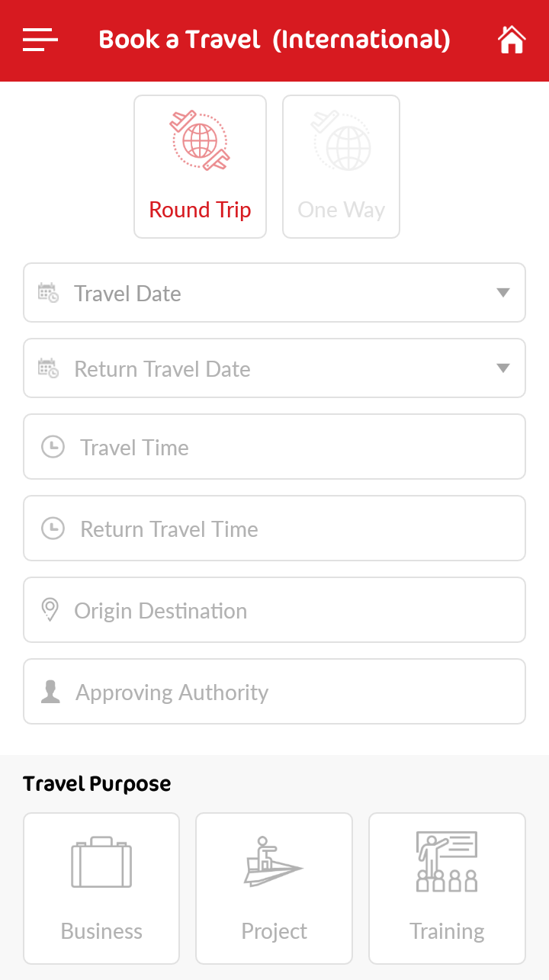Click the Return Travel Time field

[274, 529]
